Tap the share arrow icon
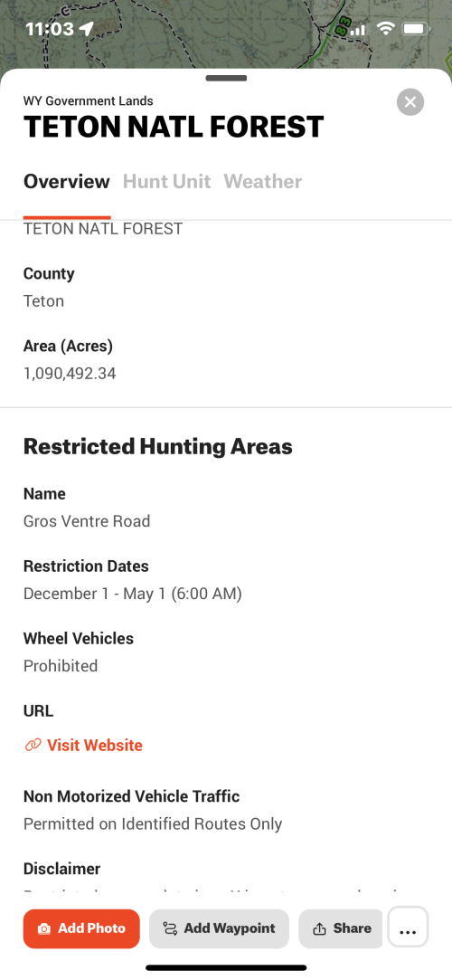This screenshot has width=452, height=980. [319, 928]
